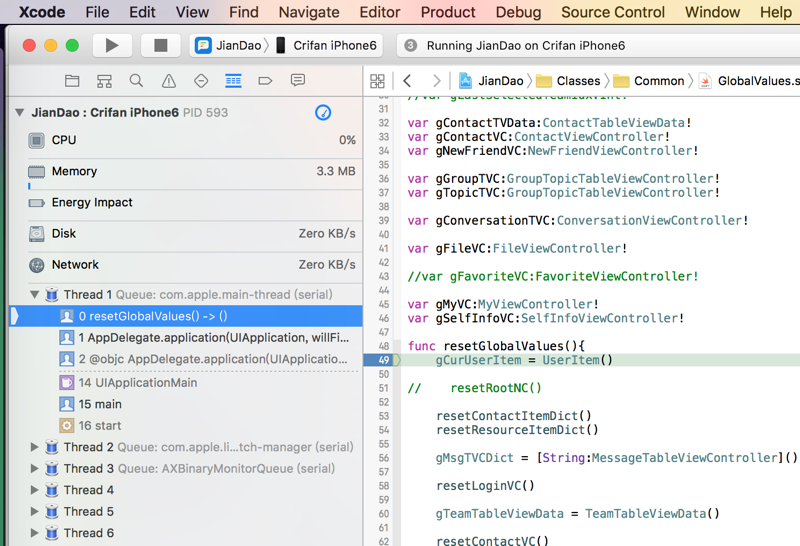Screen dimensions: 800x546
Task: Click the JianDao project breadcrumb
Action: (491, 81)
